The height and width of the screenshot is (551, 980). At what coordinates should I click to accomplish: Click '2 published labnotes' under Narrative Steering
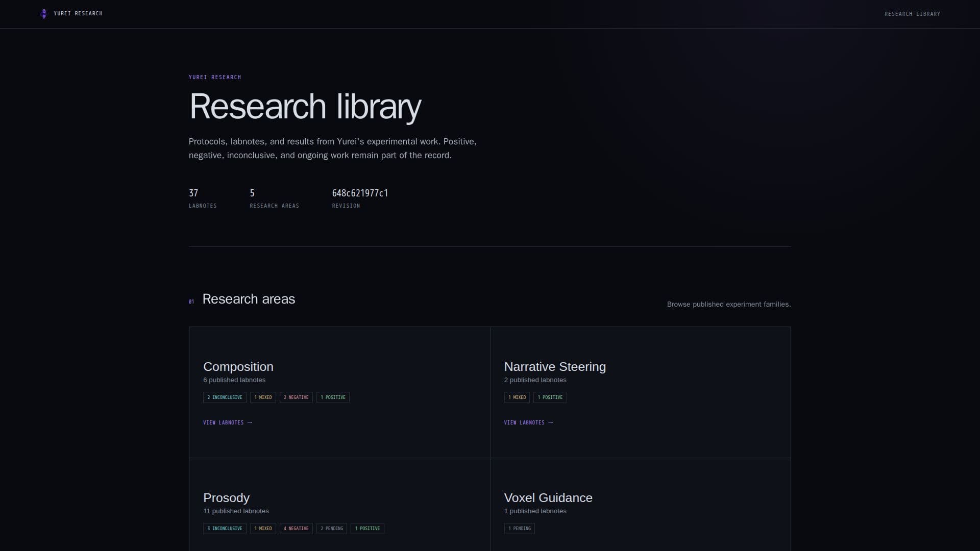(535, 380)
